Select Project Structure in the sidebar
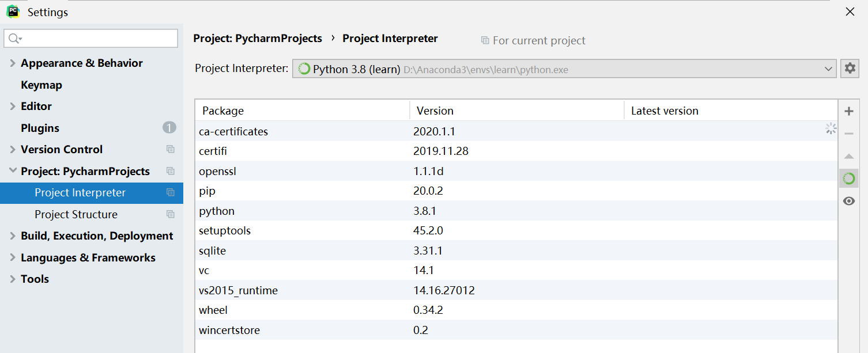868x353 pixels. [76, 214]
